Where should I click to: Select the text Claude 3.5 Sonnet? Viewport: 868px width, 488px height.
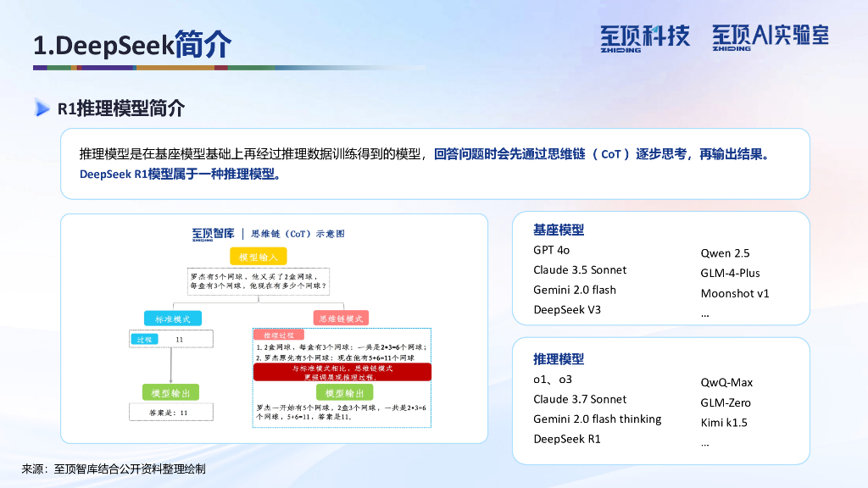click(x=580, y=270)
